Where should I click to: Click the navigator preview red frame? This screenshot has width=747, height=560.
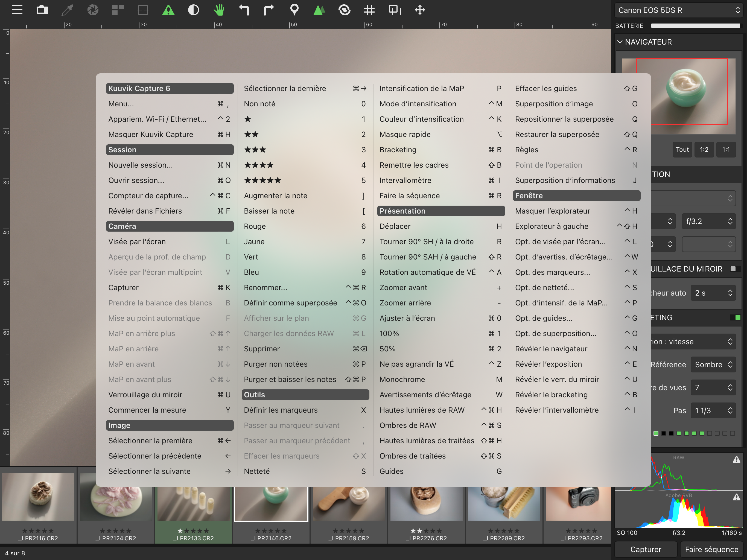click(x=682, y=92)
